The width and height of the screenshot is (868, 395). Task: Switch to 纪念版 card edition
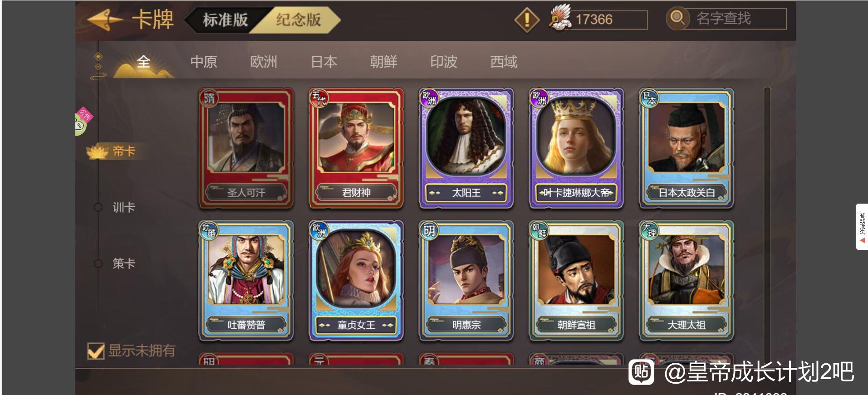[298, 20]
